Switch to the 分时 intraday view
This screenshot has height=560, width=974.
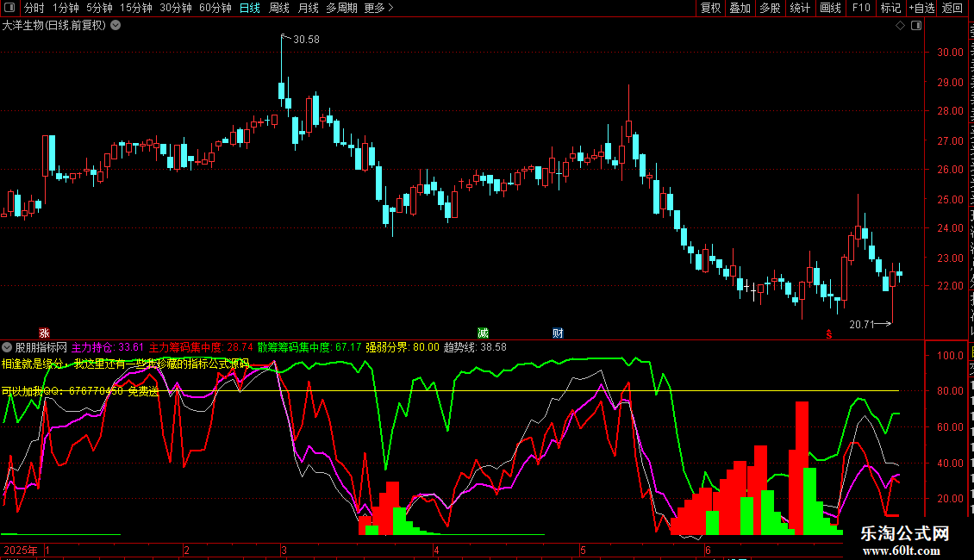click(34, 8)
